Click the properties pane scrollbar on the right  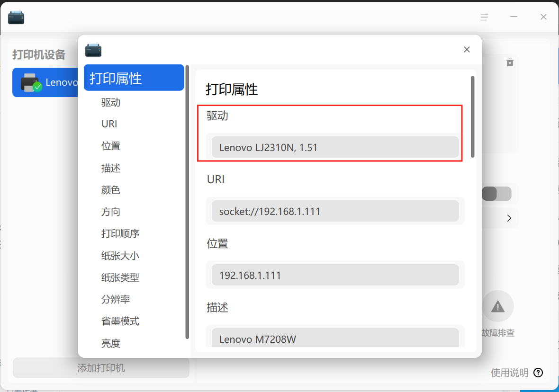point(473,117)
